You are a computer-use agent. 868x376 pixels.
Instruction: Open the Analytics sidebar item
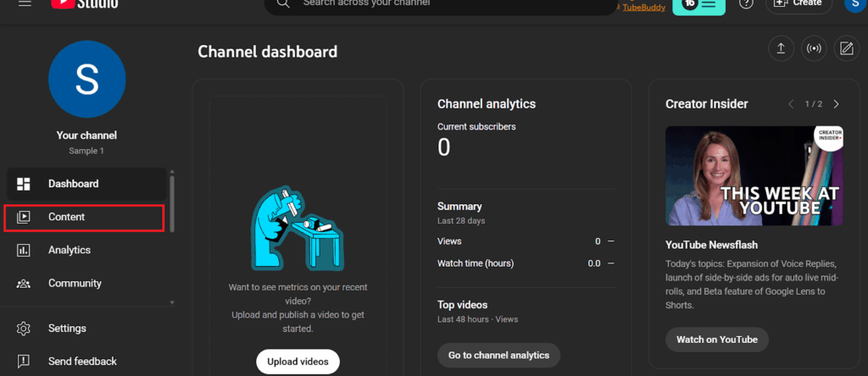coord(69,250)
